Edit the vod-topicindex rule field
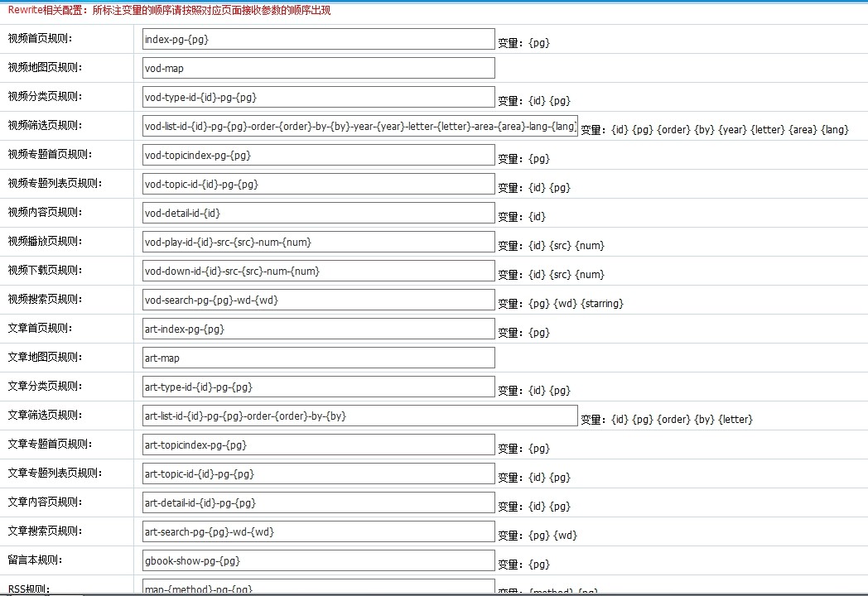The width and height of the screenshot is (868, 596). click(x=318, y=155)
